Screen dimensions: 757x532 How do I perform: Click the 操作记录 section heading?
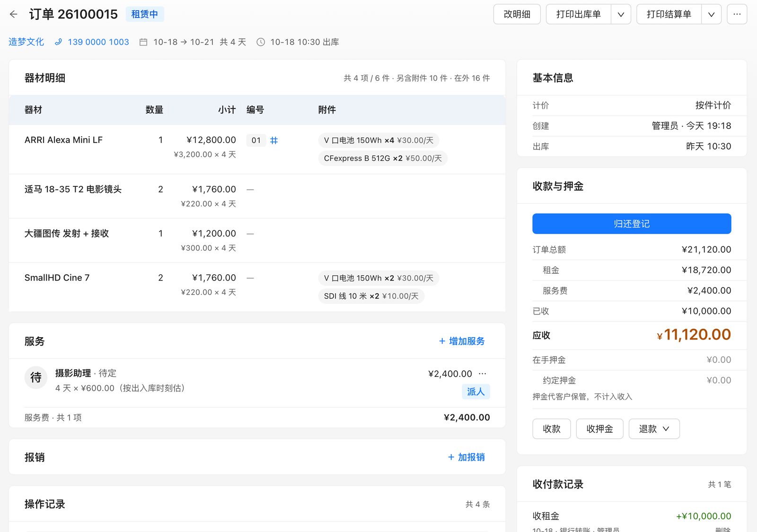44,504
